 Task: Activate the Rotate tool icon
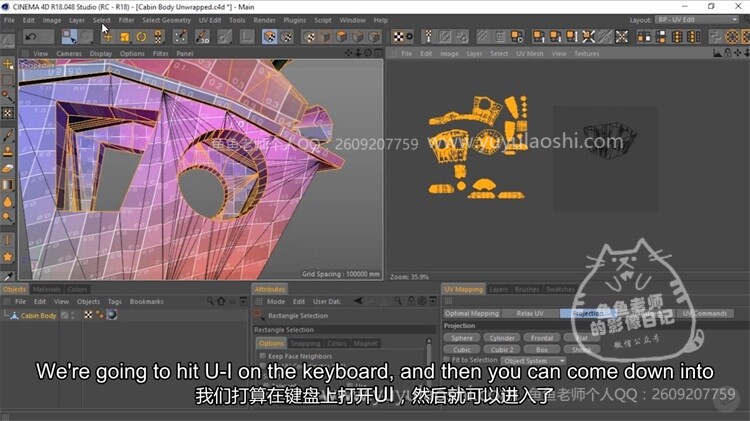click(141, 37)
